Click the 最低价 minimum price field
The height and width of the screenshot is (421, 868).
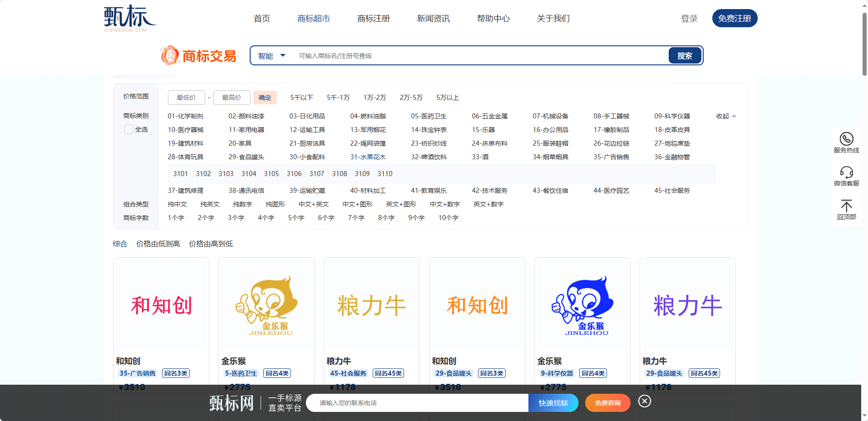tap(186, 98)
